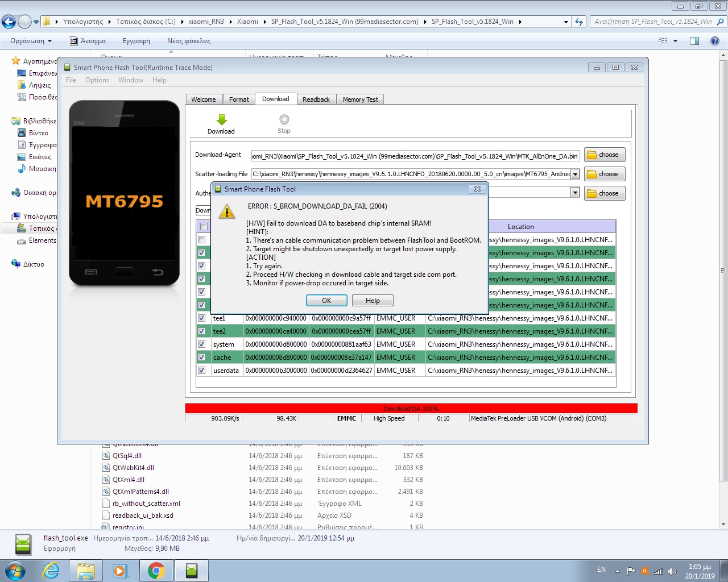The width and height of the screenshot is (728, 582).
Task: Click OK in the error dialog
Action: pos(326,301)
